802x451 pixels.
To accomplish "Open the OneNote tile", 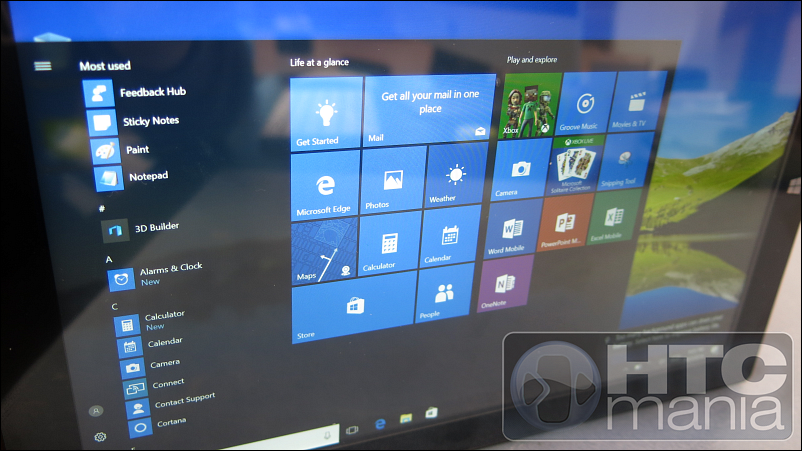I will 504,284.
